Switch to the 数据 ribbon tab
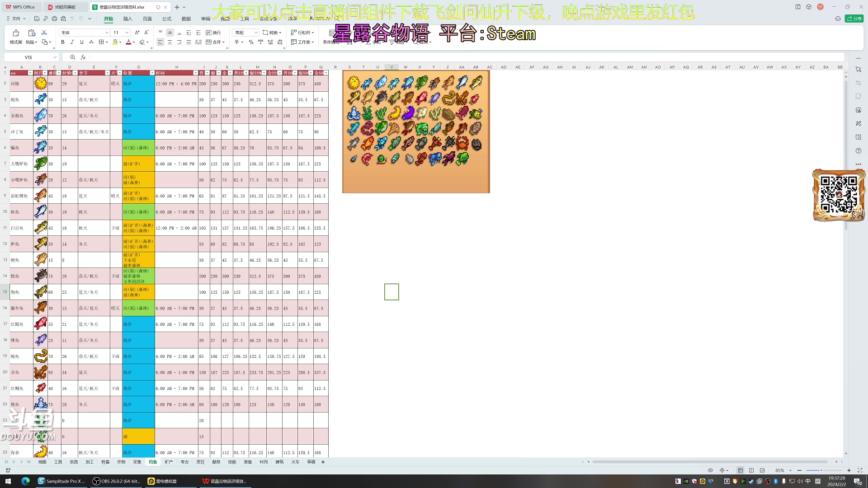This screenshot has height=488, width=868. point(185,19)
